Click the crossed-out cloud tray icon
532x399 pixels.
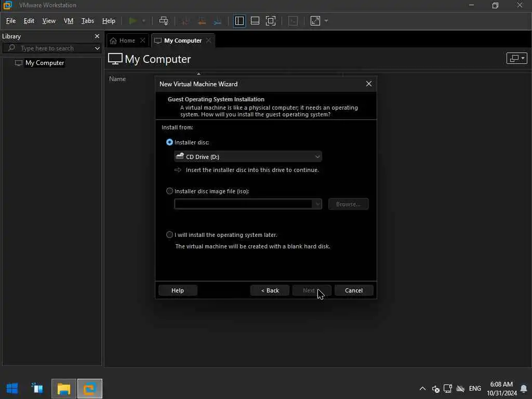[460, 389]
